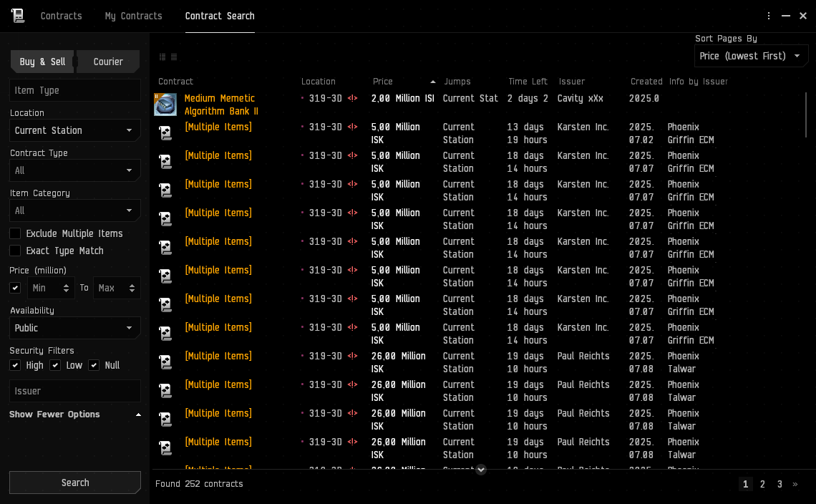Click the first Karsten Inc. multiple-items contract icon
816x504 pixels.
[x=165, y=133]
